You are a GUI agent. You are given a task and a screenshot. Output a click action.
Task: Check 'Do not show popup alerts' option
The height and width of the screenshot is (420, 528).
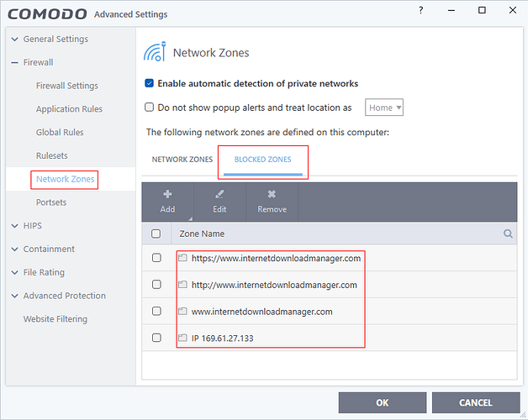pyautogui.click(x=150, y=108)
